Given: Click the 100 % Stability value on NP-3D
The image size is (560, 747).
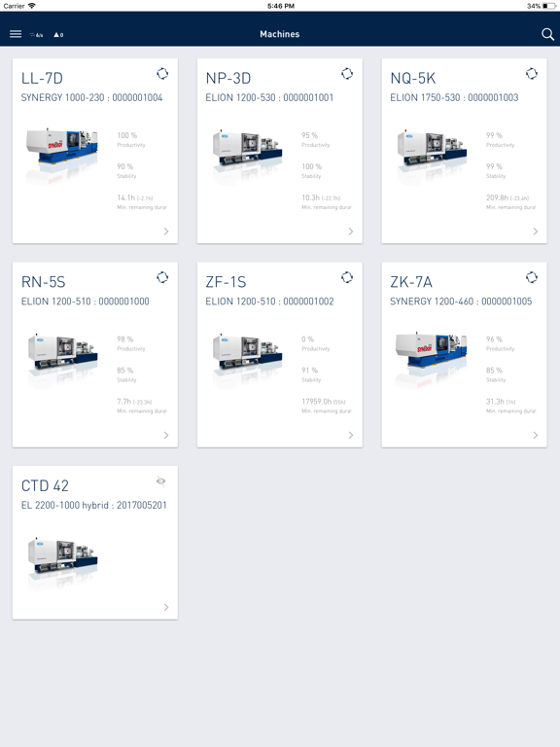Looking at the screenshot, I should pyautogui.click(x=312, y=166).
